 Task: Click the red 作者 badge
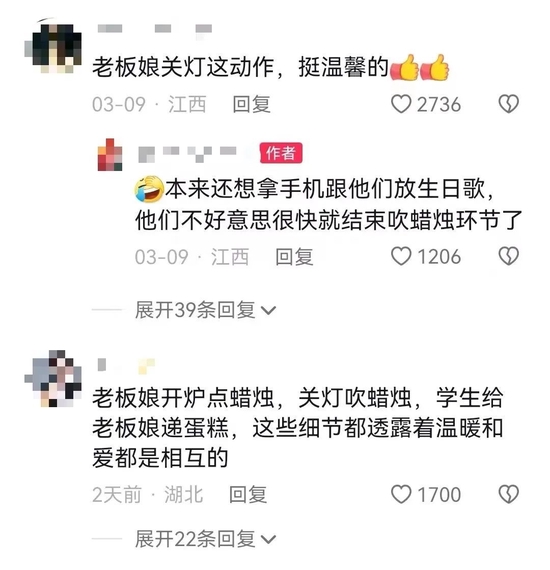281,153
